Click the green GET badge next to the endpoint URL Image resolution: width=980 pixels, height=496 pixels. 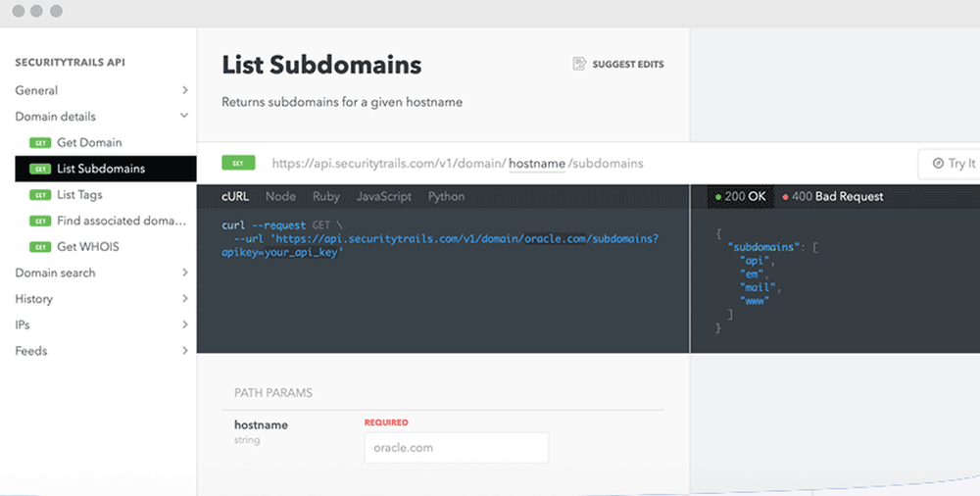(238, 163)
